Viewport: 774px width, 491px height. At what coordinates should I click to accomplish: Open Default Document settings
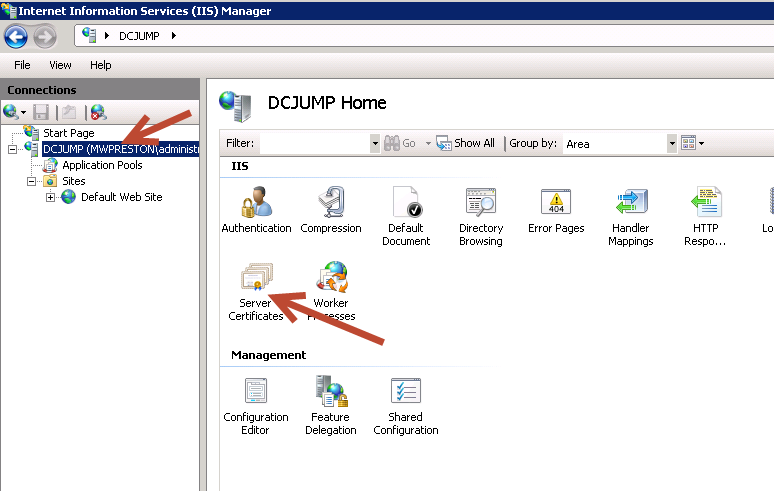click(x=406, y=216)
